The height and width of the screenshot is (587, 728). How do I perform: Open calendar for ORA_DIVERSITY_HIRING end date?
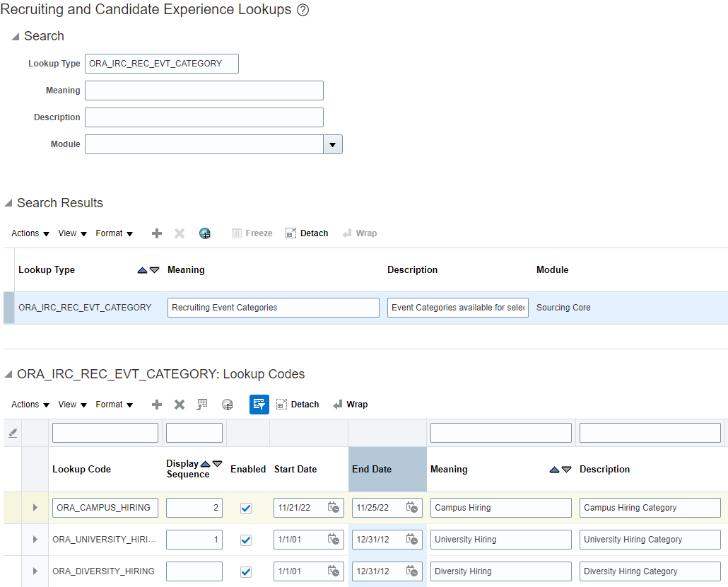[x=412, y=571]
